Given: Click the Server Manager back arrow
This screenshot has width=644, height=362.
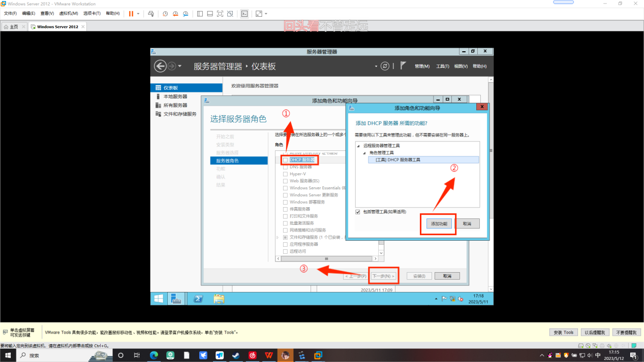Looking at the screenshot, I should point(160,66).
